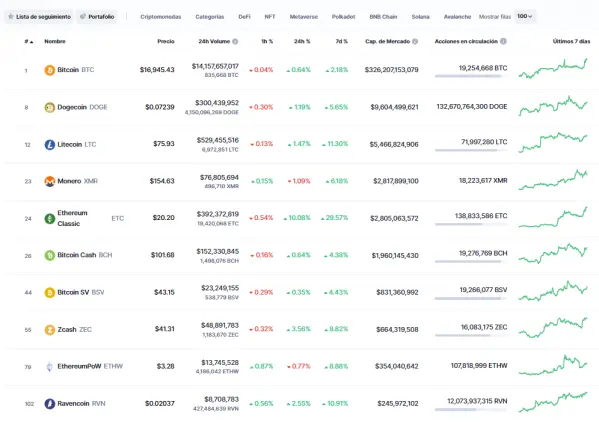Click the Litecoin coin logo

pyautogui.click(x=50, y=145)
